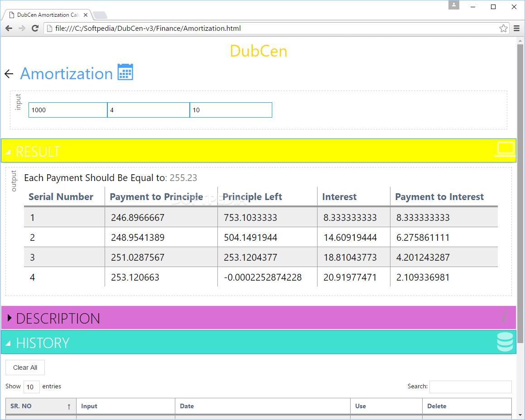The image size is (525, 420).
Task: Click the Clear All button
Action: [x=25, y=367]
